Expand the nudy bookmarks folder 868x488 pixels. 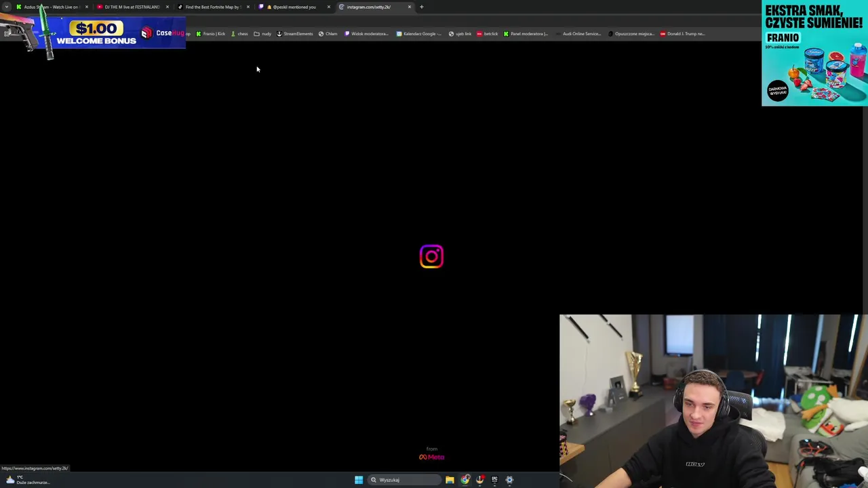262,34
